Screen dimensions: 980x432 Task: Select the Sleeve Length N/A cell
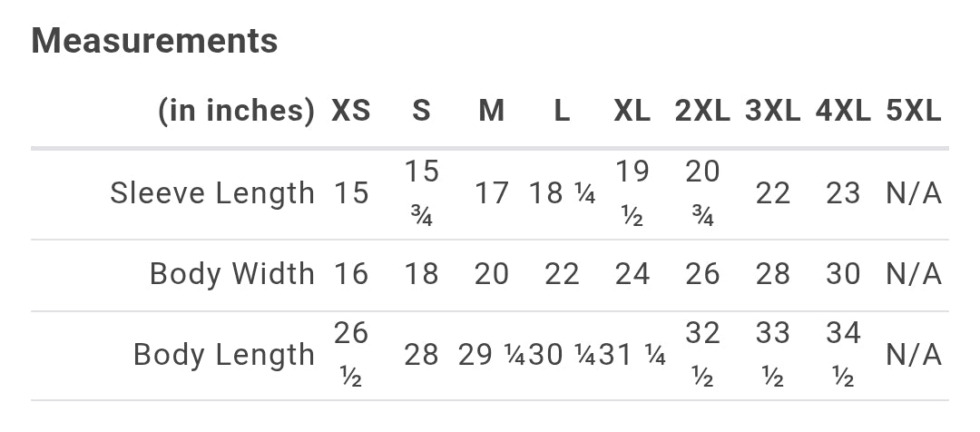click(914, 193)
